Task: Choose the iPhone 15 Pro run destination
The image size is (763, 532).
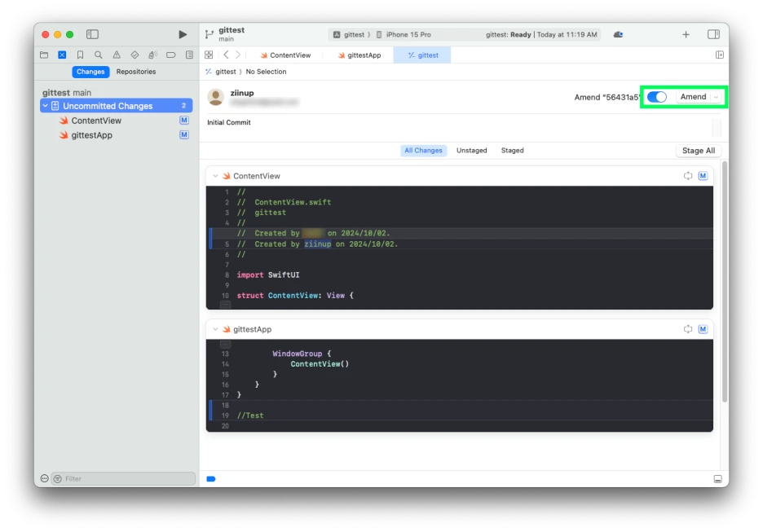Action: coord(404,34)
